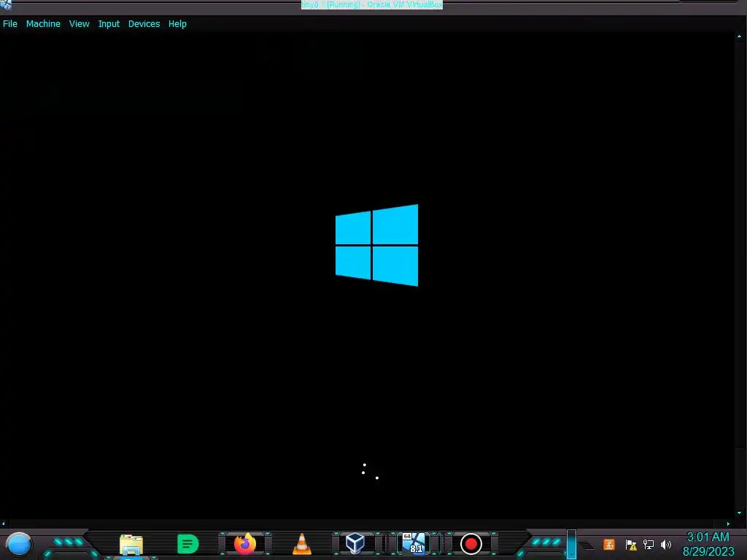Launch Firefox from the taskbar
747x560 pixels.
coord(245,544)
